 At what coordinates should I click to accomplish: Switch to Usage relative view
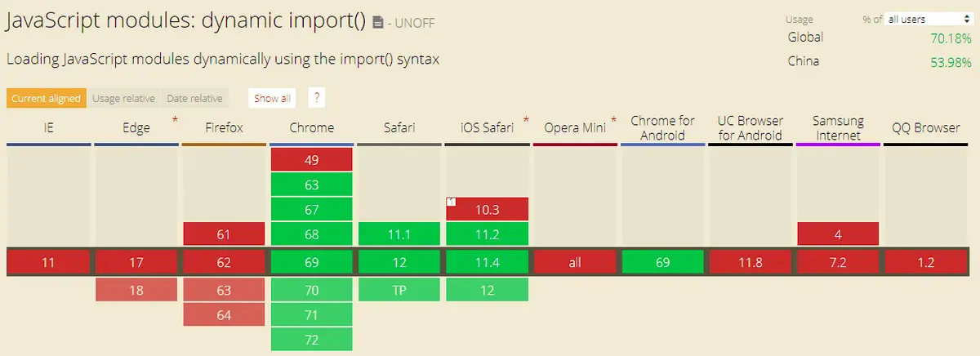pyautogui.click(x=123, y=99)
